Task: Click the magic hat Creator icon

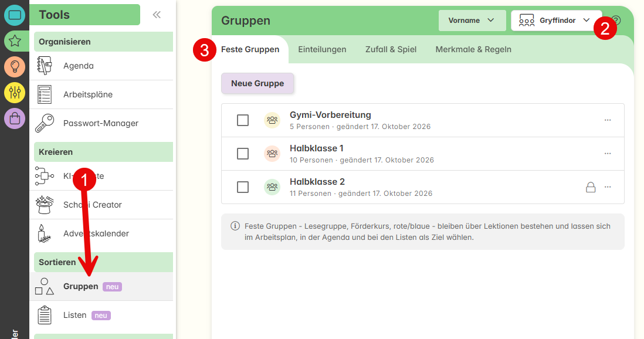Action: pyautogui.click(x=45, y=205)
